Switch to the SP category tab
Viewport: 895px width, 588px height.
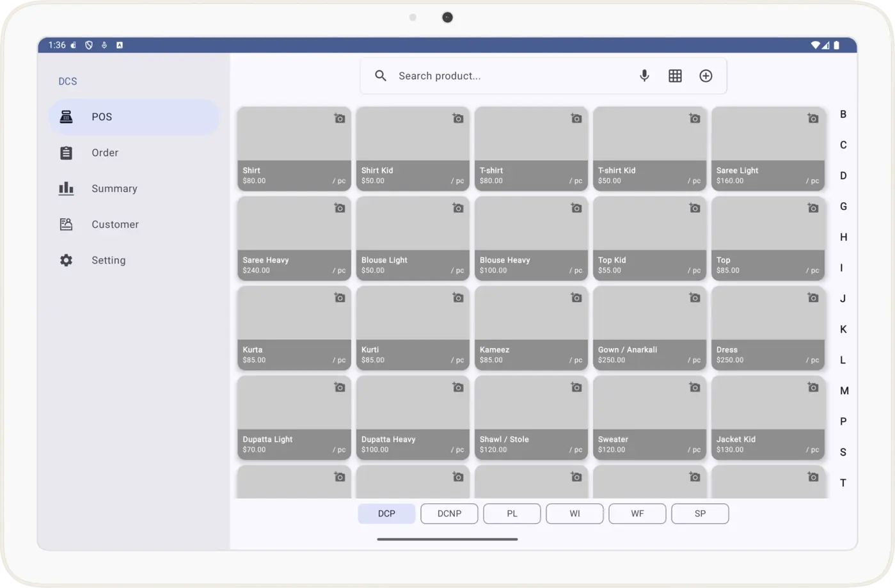point(700,513)
